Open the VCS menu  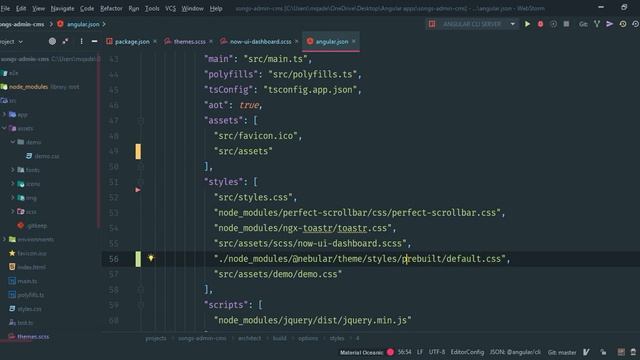(x=171, y=8)
